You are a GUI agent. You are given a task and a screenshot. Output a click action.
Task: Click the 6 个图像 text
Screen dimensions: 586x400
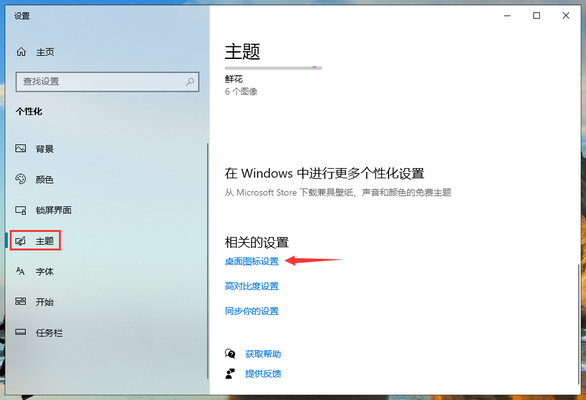[x=241, y=92]
